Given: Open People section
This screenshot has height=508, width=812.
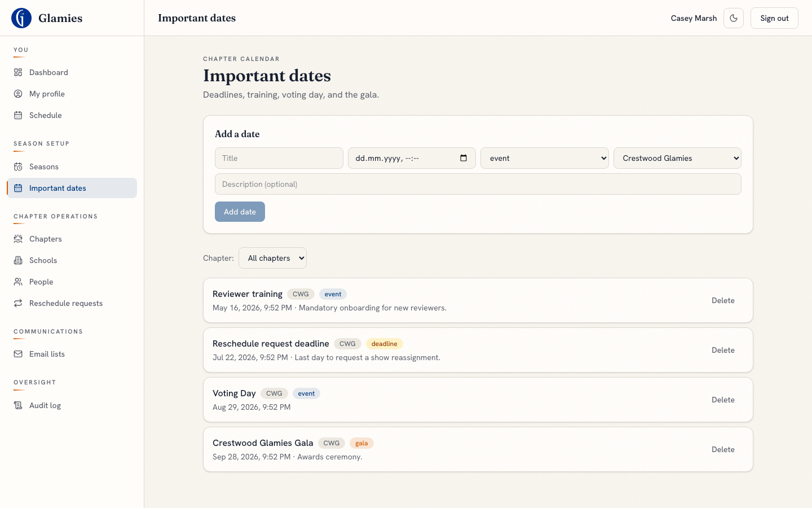Looking at the screenshot, I should click(72, 282).
